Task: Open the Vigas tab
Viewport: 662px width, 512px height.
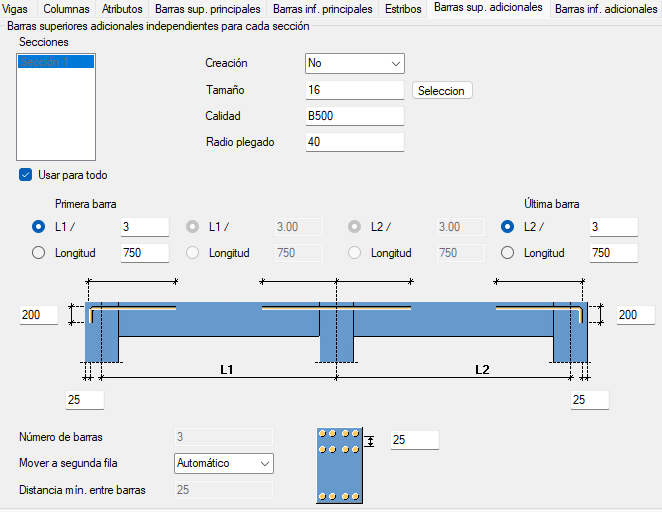Action: point(15,9)
